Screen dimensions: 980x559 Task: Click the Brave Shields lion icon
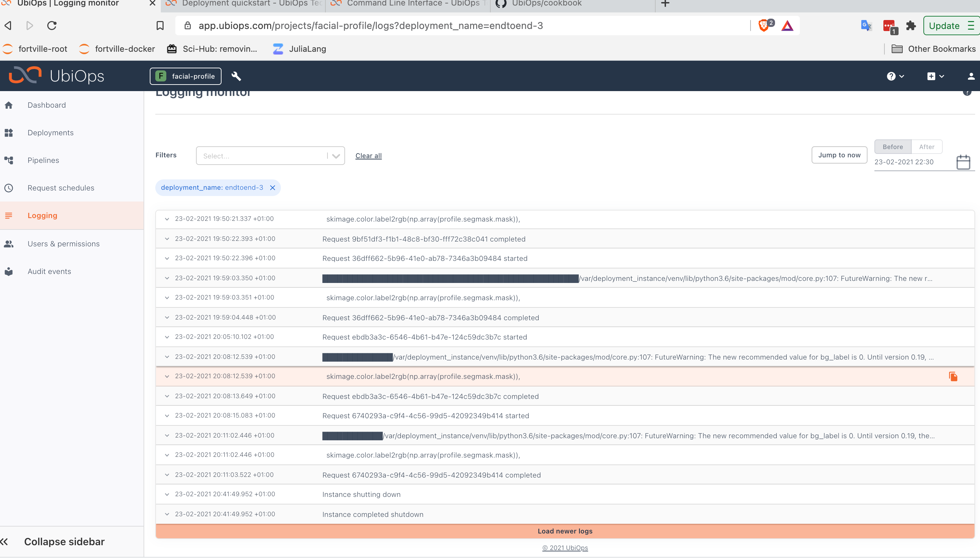[x=764, y=26]
